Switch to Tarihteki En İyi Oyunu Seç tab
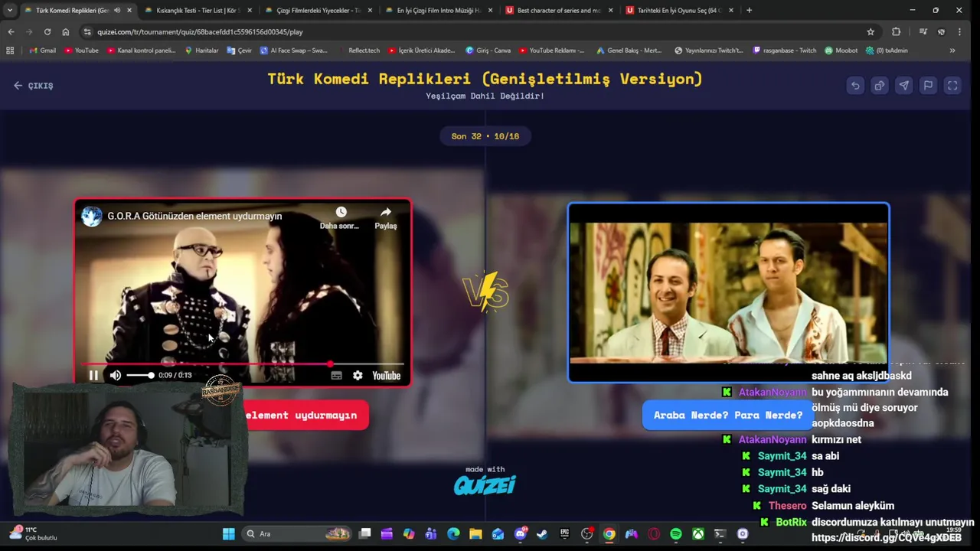 pos(679,10)
